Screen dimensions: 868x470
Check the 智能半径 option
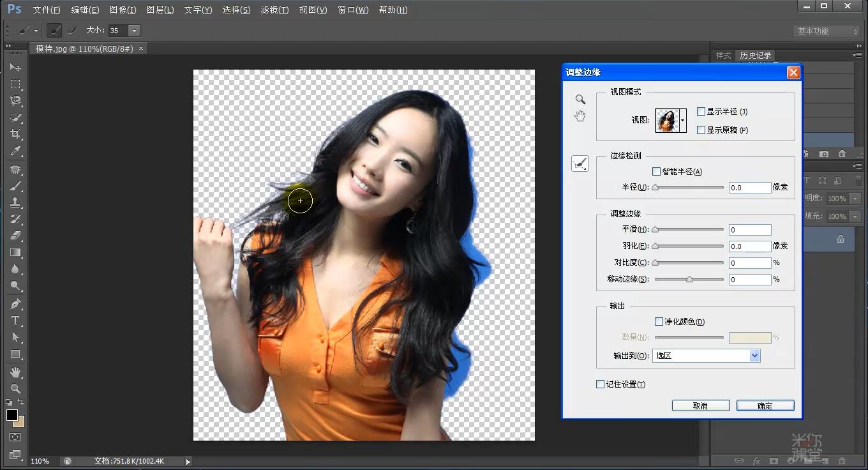pyautogui.click(x=655, y=171)
